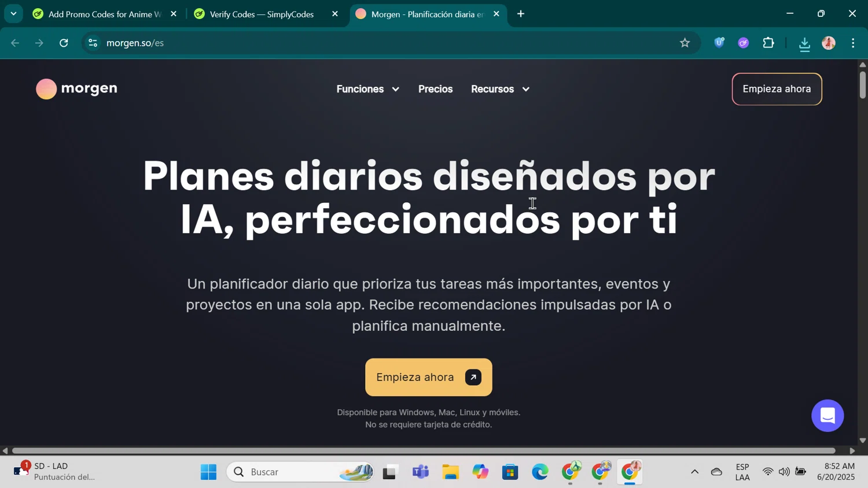Expand the Recursos dropdown menu
Viewport: 868px width, 488px height.
point(500,89)
